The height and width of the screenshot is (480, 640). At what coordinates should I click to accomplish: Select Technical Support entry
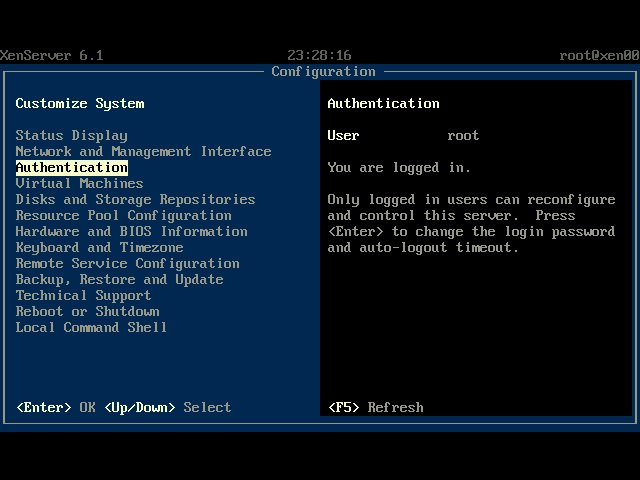tap(83, 295)
